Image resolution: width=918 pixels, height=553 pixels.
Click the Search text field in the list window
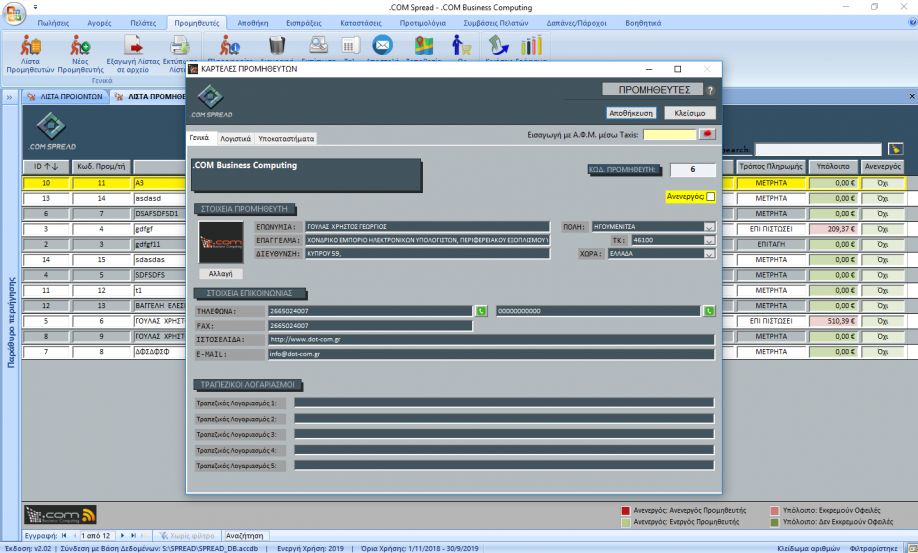coord(818,150)
